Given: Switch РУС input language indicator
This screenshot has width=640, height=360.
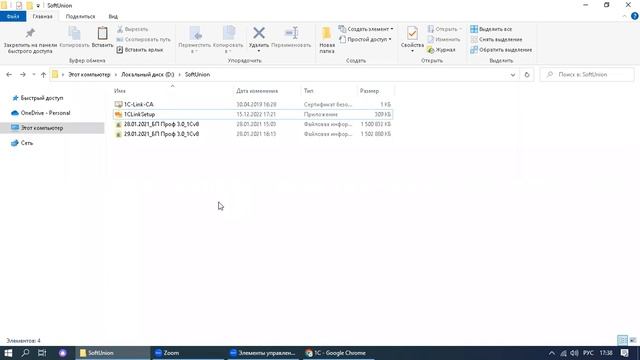Looking at the screenshot, I should [x=588, y=353].
